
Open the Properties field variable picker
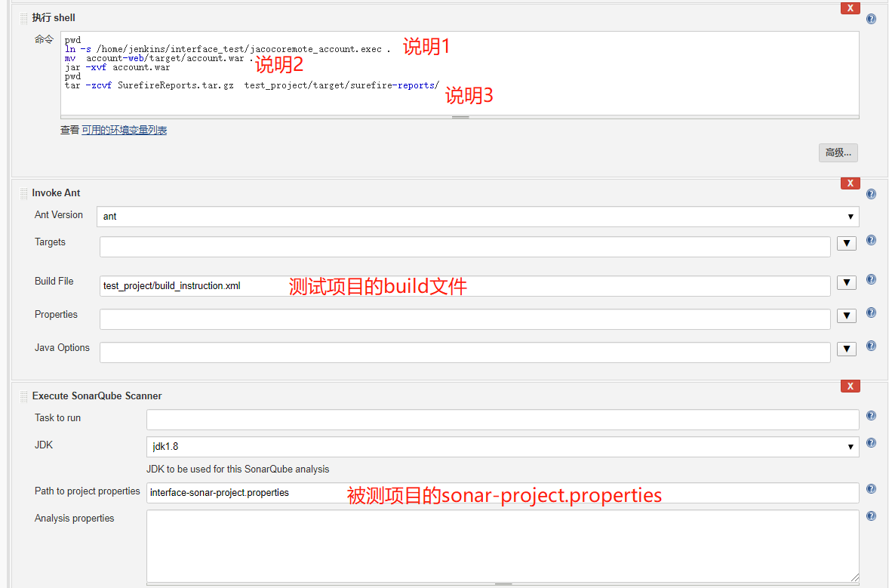point(846,315)
